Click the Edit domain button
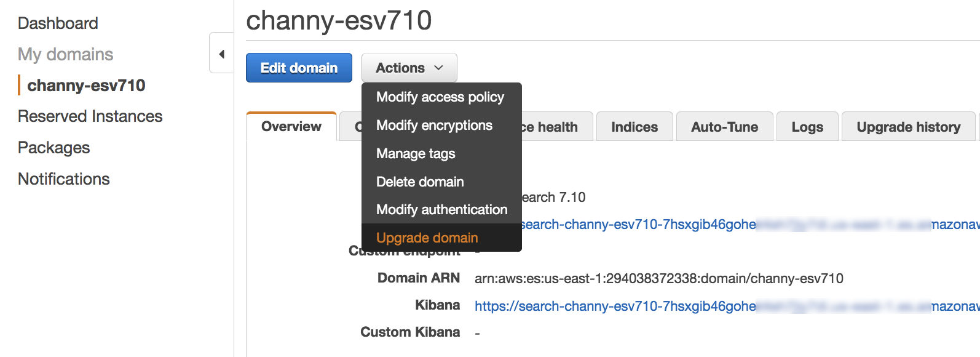Screen dimensions: 980x357 tap(299, 68)
